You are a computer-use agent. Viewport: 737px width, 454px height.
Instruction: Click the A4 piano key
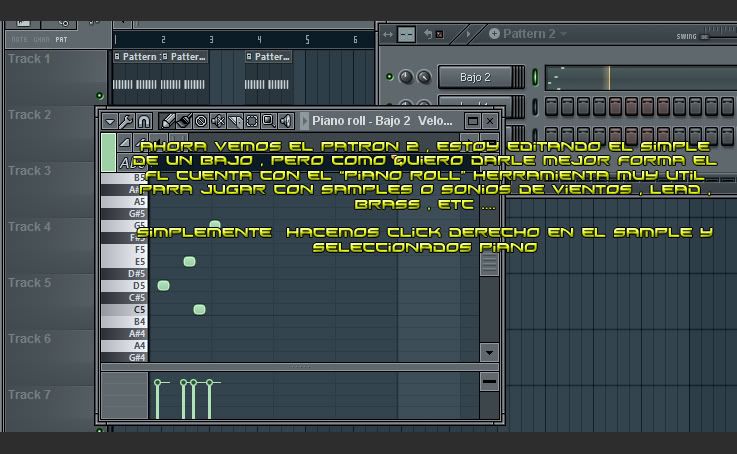(x=124, y=345)
